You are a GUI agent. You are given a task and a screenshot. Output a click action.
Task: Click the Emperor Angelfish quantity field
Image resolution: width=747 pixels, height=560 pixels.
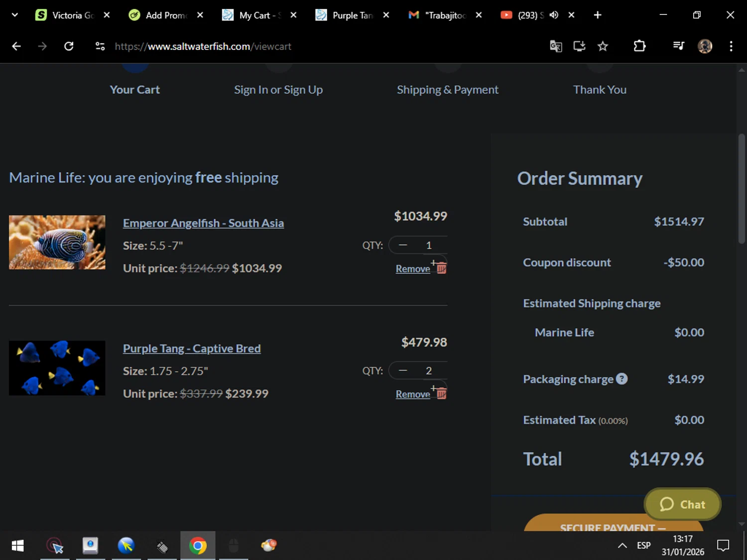click(429, 245)
